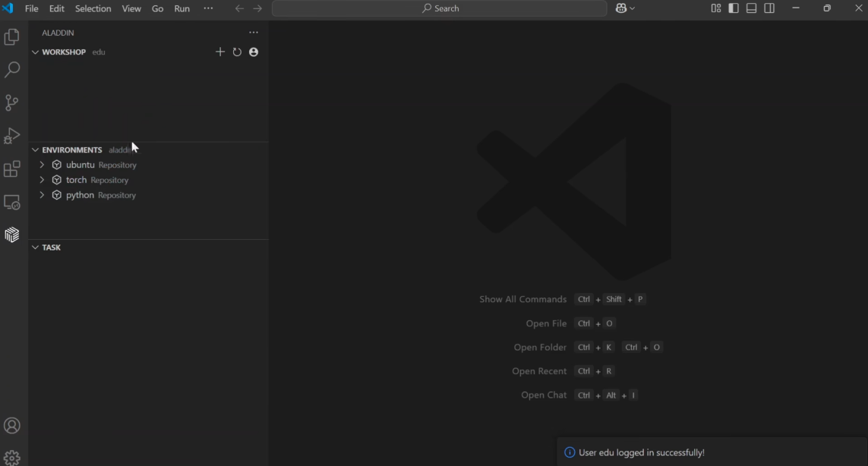Screen dimensions: 868x466
Task: Go forward in navigation history
Action: pyautogui.click(x=257, y=8)
